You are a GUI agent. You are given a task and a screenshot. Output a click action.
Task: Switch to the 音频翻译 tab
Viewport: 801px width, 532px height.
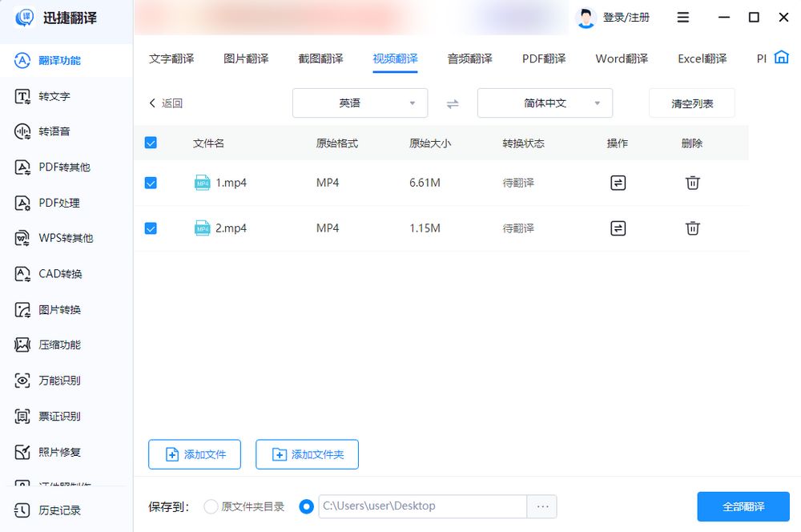[x=468, y=58]
